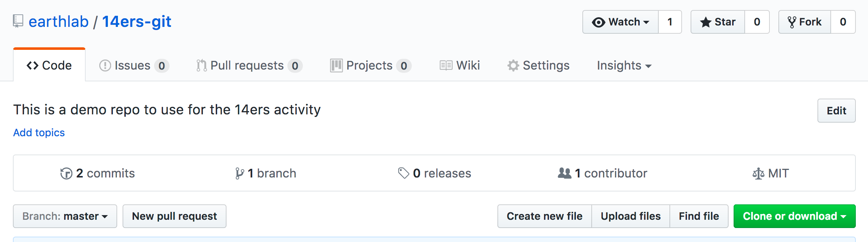Click the repository book icon
The image size is (868, 242).
click(18, 22)
